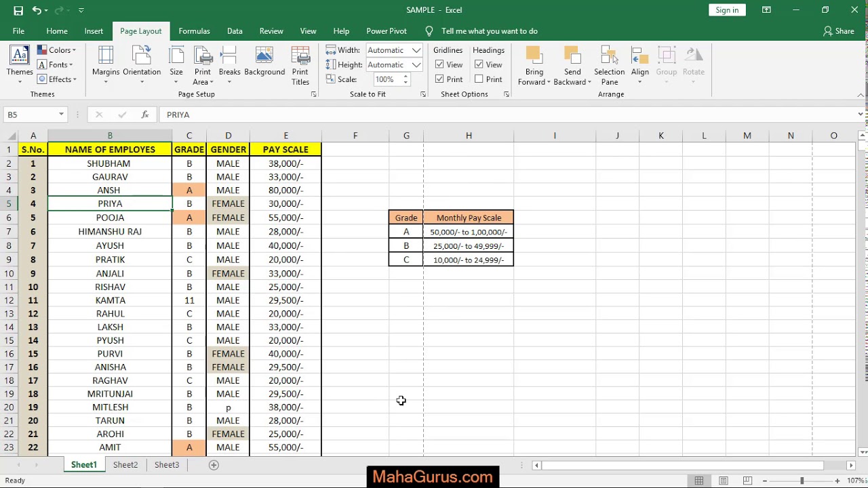The width and height of the screenshot is (868, 488).
Task: Click Bring Forward button
Action: [x=534, y=65]
